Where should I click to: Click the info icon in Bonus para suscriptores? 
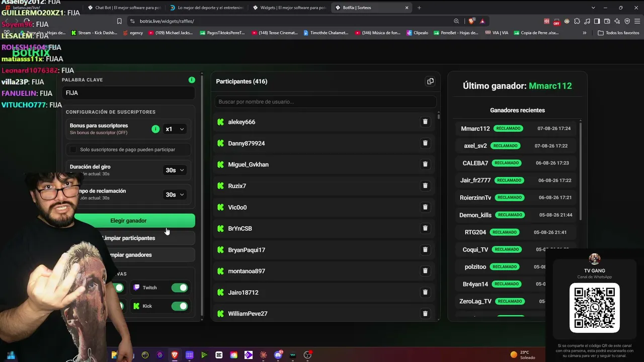155,129
